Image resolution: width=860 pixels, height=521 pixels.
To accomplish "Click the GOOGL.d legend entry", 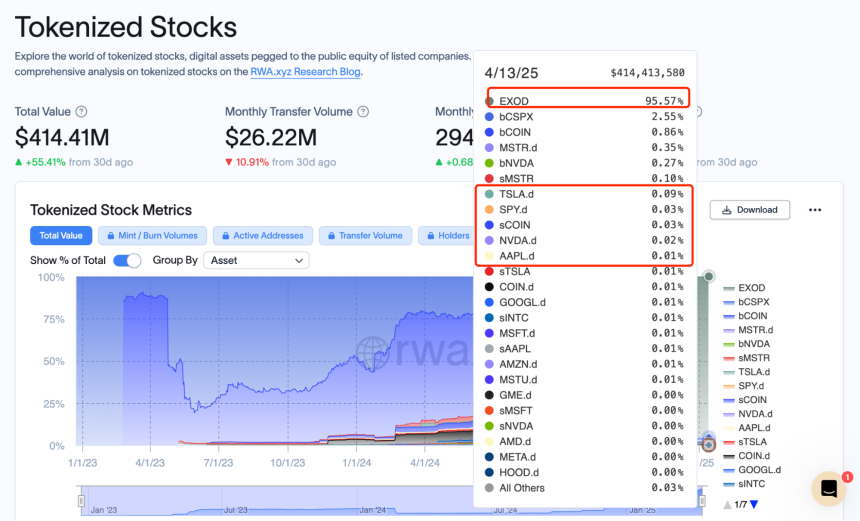I will pyautogui.click(x=752, y=470).
